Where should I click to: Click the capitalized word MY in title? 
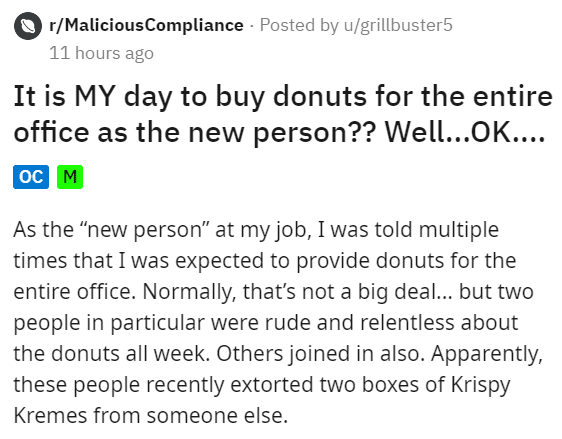click(95, 97)
